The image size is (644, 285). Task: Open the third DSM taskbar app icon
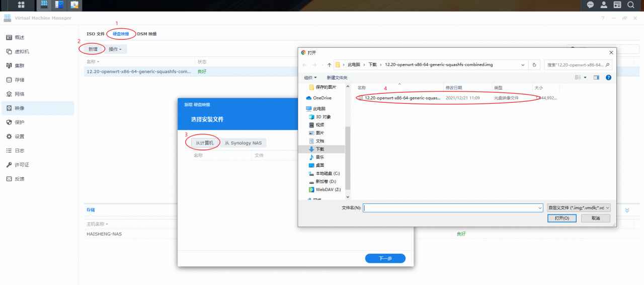74,5
